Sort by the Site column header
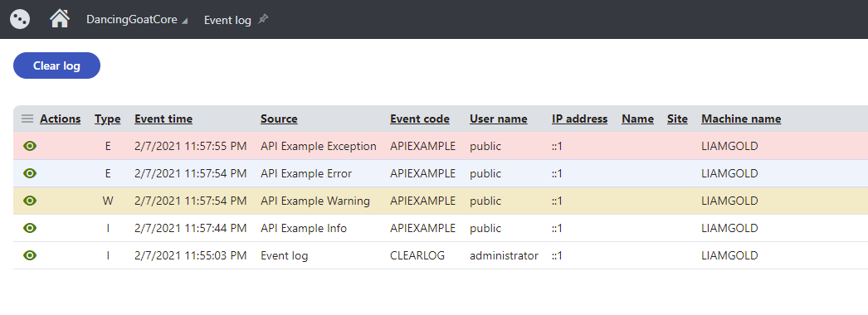 (x=677, y=119)
